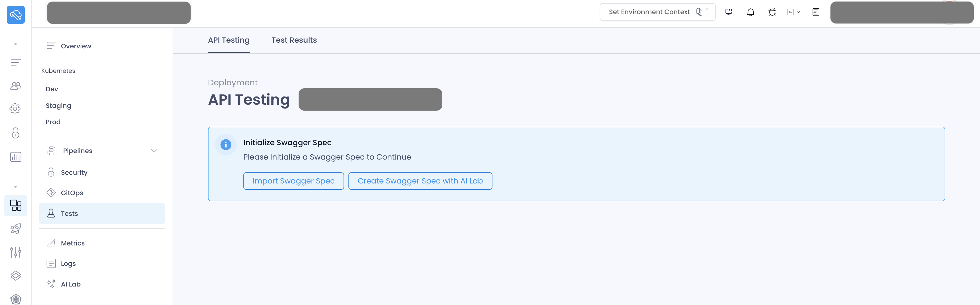This screenshot has height=305, width=980.
Task: Open the bug report icon
Action: [x=772, y=12]
